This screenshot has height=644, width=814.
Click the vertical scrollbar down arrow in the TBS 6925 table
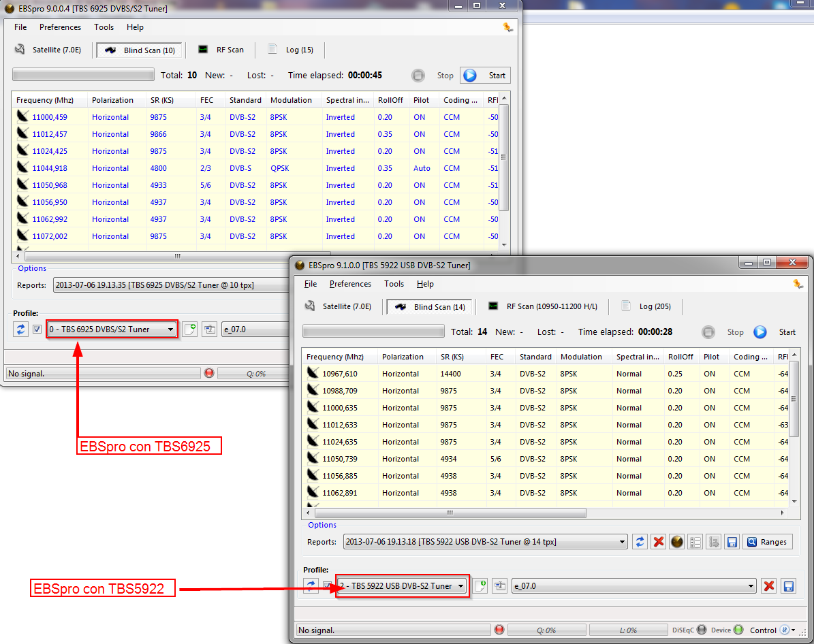click(x=504, y=244)
